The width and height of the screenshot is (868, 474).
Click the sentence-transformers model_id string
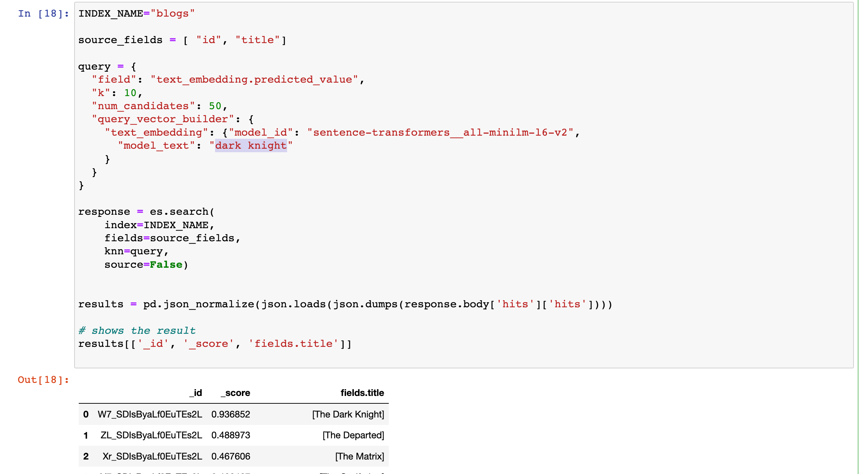coord(440,132)
